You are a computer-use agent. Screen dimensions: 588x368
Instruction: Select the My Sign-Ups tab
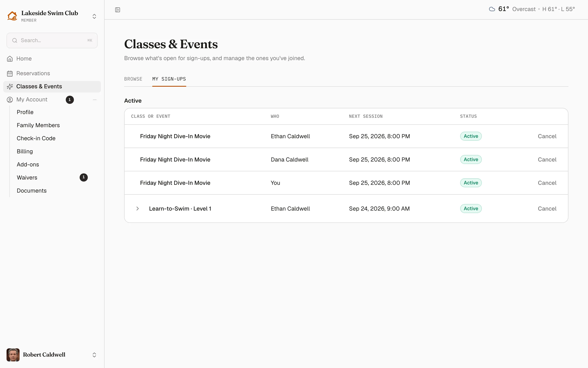[169, 79]
